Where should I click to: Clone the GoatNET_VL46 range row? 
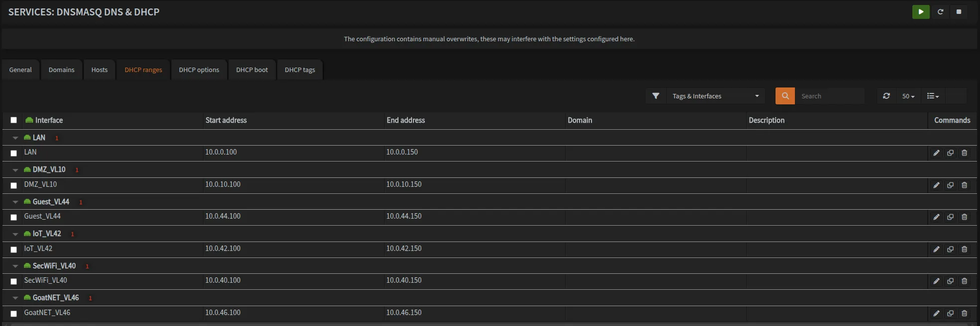(950, 314)
